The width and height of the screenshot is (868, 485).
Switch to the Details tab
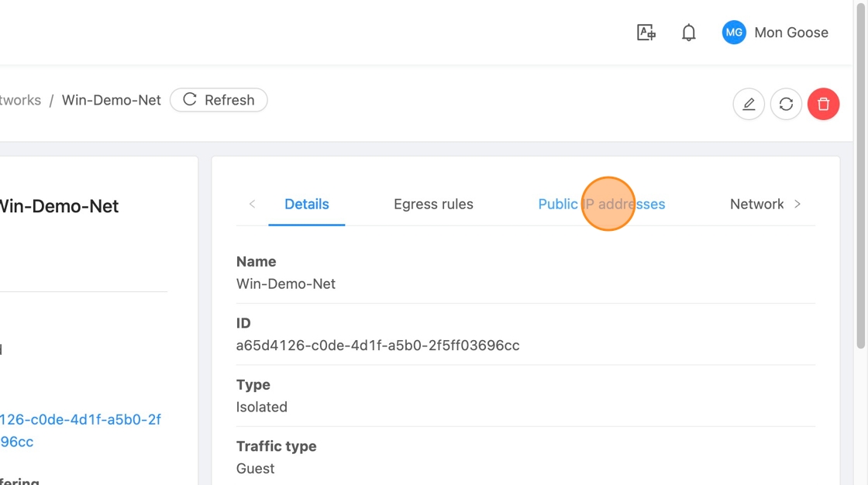coord(306,205)
